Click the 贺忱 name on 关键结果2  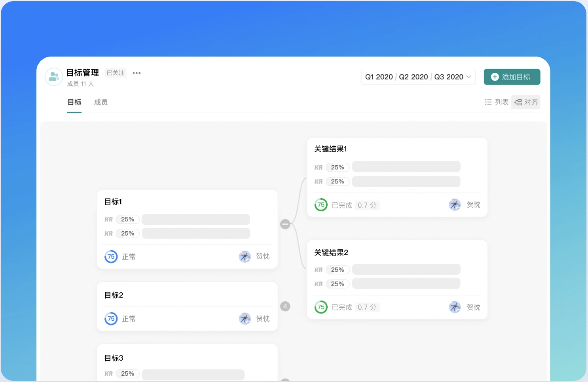(x=473, y=307)
